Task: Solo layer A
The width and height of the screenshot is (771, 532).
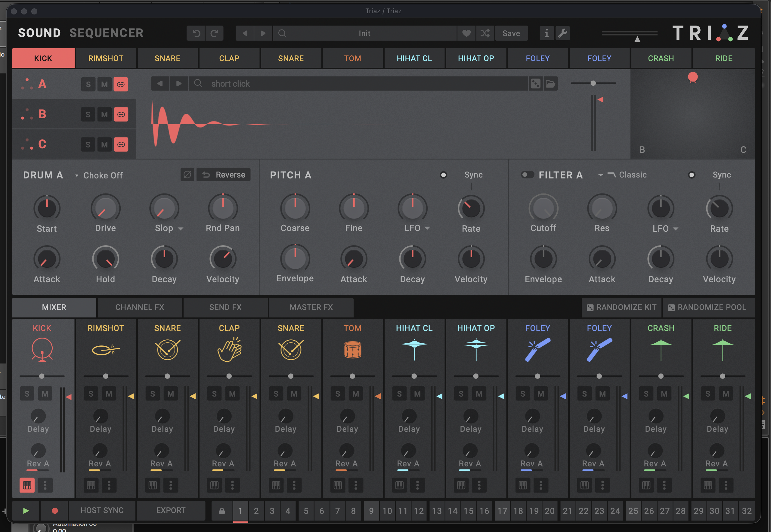Action: tap(88, 84)
